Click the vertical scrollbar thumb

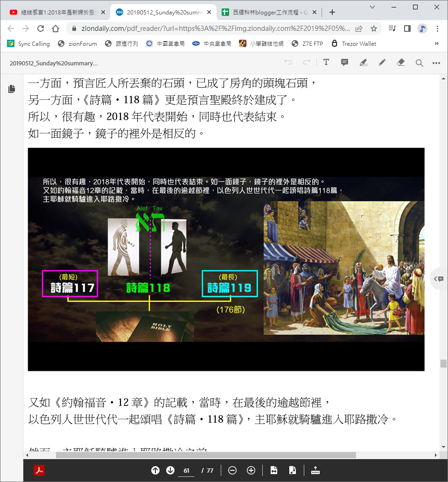(443, 363)
